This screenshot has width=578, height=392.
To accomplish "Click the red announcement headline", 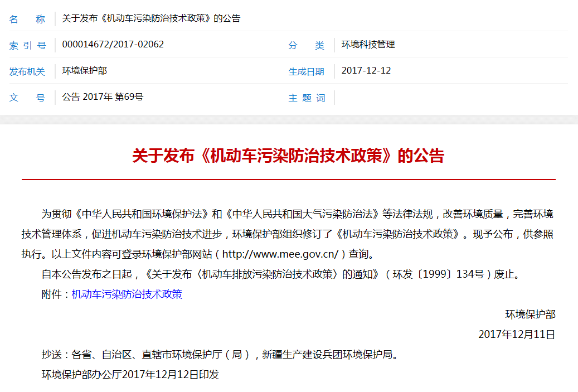I will pos(288,156).
